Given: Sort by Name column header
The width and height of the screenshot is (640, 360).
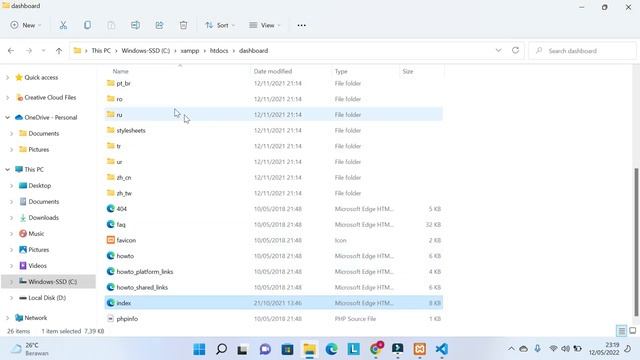Looking at the screenshot, I should (120, 71).
